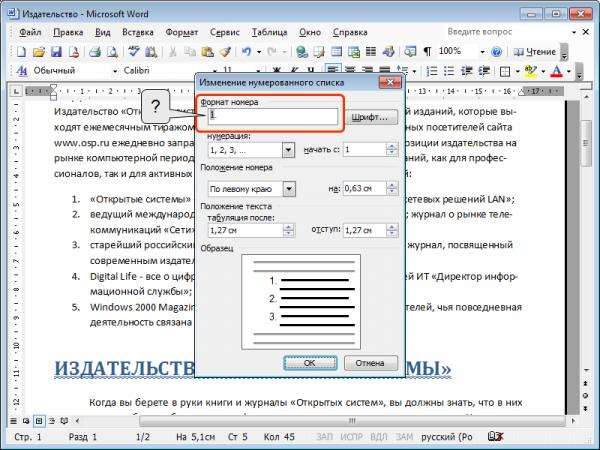Center the text with the align icon
Screen dimensions: 600x450
(350, 71)
